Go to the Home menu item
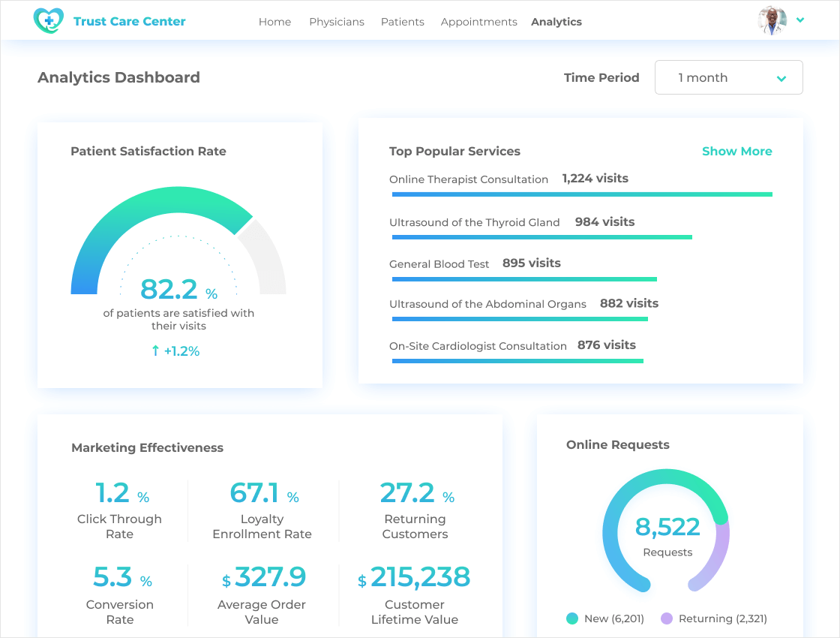 point(274,22)
